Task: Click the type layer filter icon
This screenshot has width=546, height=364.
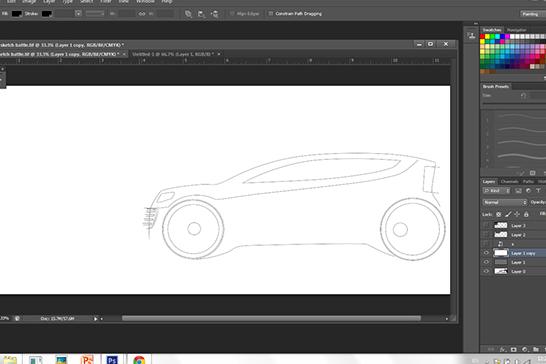Action: click(x=538, y=191)
